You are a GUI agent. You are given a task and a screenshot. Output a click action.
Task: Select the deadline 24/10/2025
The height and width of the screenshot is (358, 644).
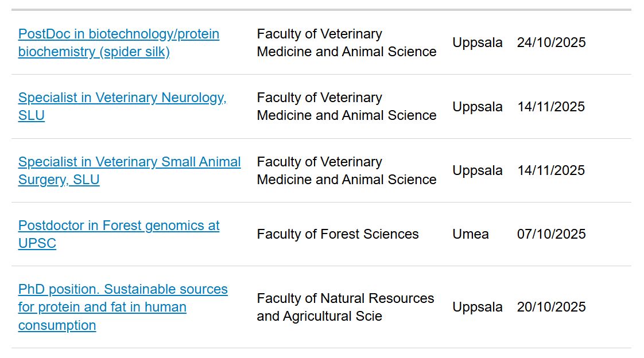tap(551, 42)
